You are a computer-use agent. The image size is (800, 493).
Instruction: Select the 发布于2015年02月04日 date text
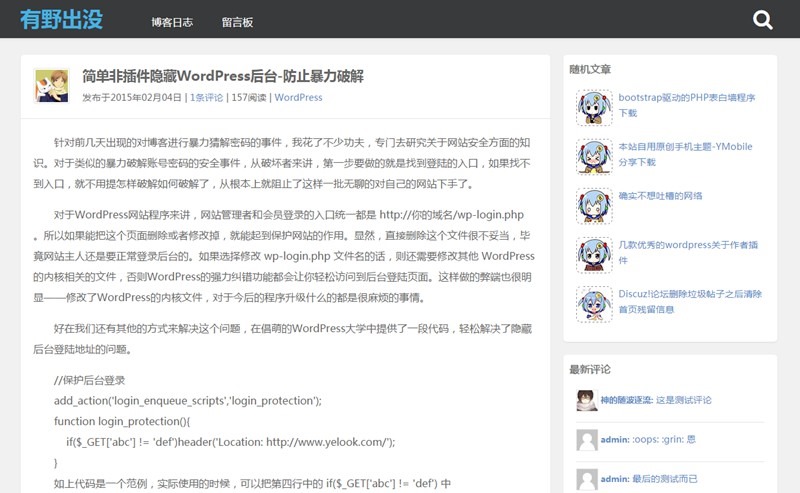tap(132, 97)
